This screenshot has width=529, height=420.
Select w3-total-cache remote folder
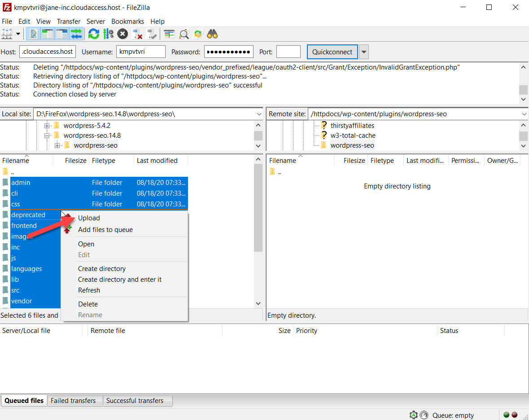pyautogui.click(x=353, y=135)
